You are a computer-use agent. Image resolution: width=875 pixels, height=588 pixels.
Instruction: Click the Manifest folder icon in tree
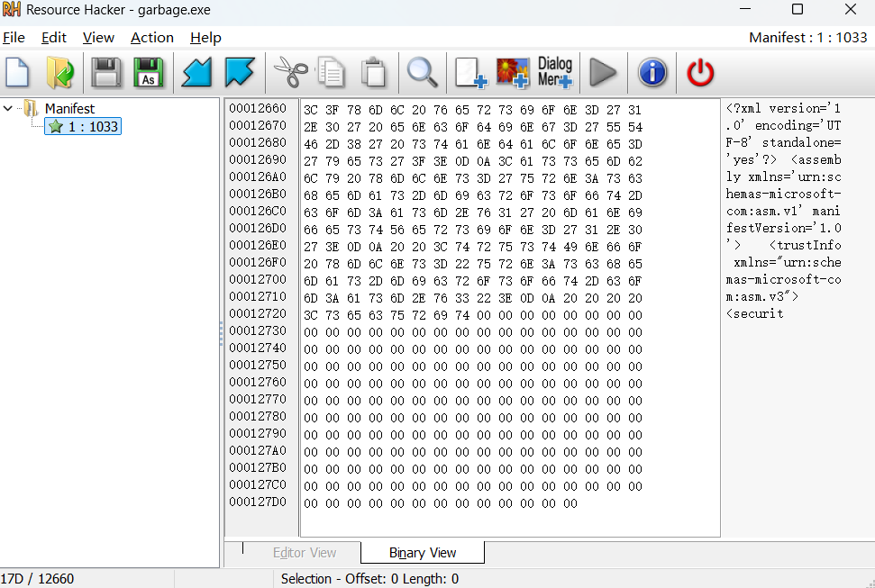tap(30, 108)
